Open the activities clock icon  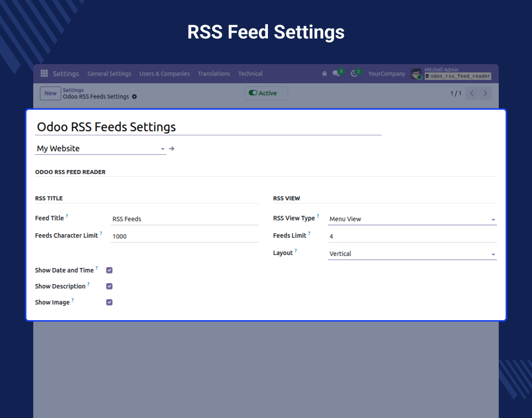[x=354, y=74]
